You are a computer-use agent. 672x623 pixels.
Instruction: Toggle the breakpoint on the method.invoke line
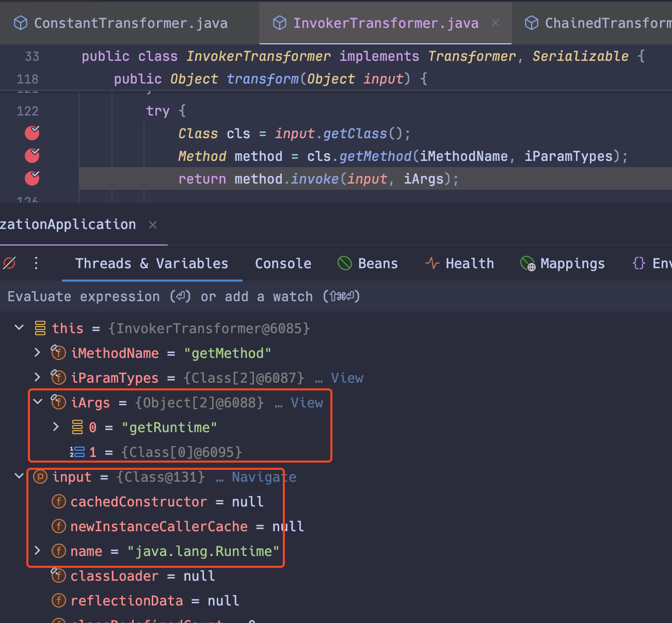click(31, 178)
